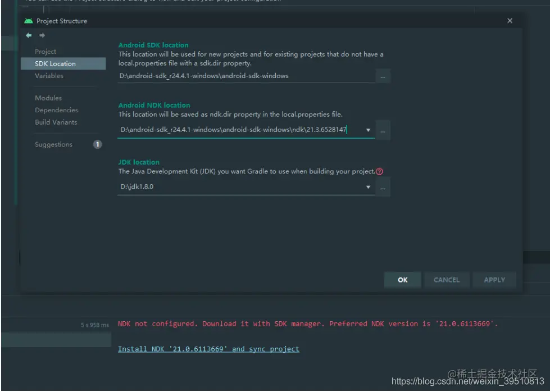The height and width of the screenshot is (392, 550).
Task: Expand the JDK location dropdown
Action: (368, 187)
